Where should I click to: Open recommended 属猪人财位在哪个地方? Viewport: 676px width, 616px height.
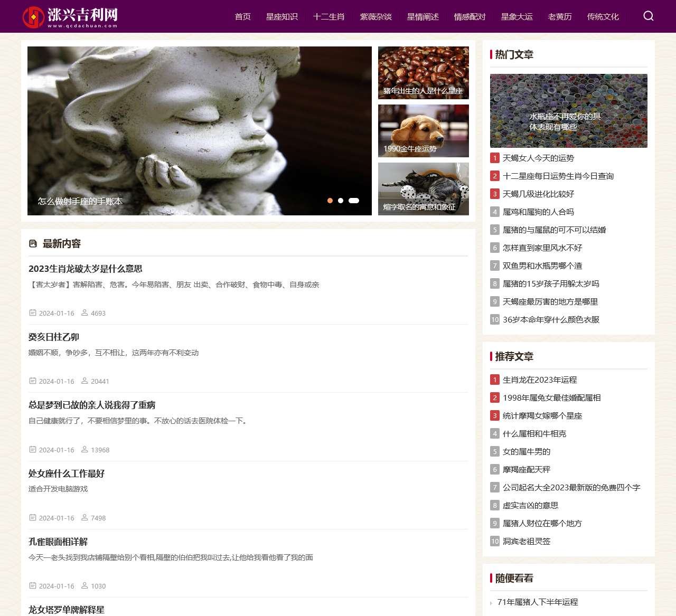click(x=542, y=523)
